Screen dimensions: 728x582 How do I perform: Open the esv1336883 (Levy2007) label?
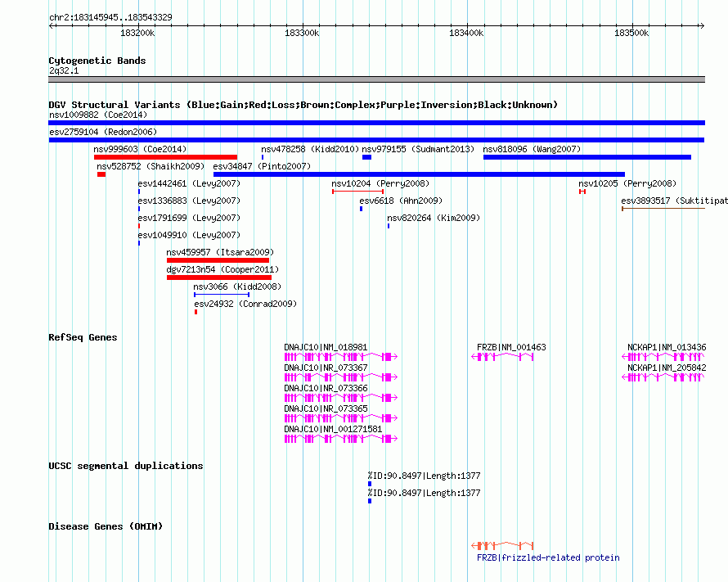(x=189, y=201)
